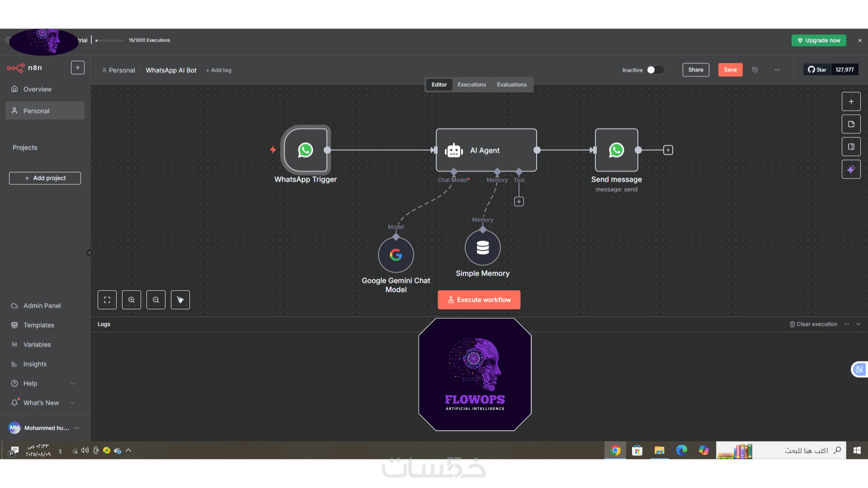The height and width of the screenshot is (488, 868).
Task: Toggle the workflow Inactive switch
Action: click(x=655, y=70)
